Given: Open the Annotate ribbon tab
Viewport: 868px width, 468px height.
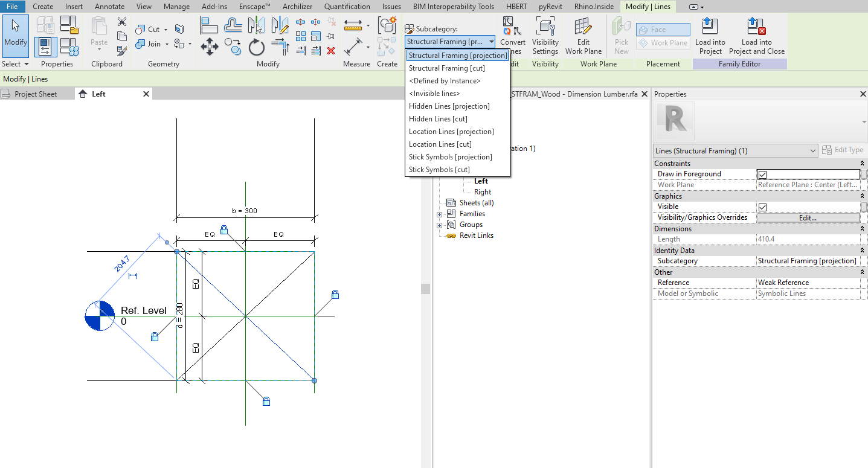Looking at the screenshot, I should click(x=109, y=7).
